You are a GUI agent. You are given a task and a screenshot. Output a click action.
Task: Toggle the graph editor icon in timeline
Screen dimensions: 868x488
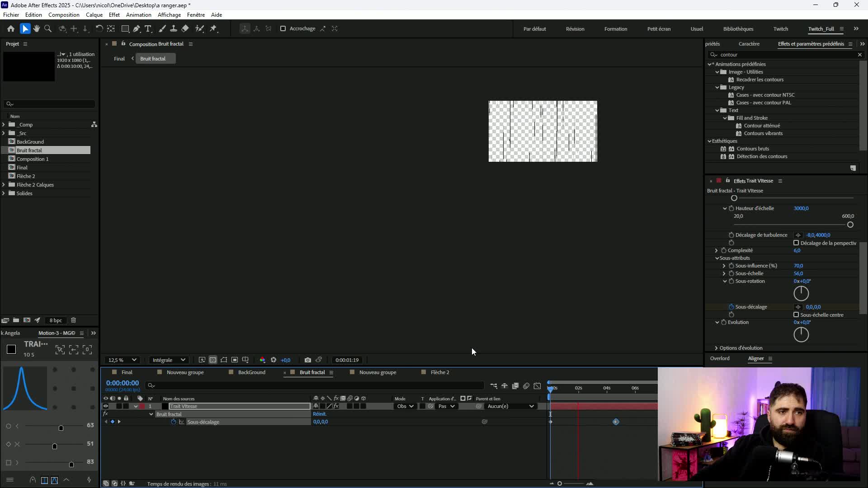[537, 386]
